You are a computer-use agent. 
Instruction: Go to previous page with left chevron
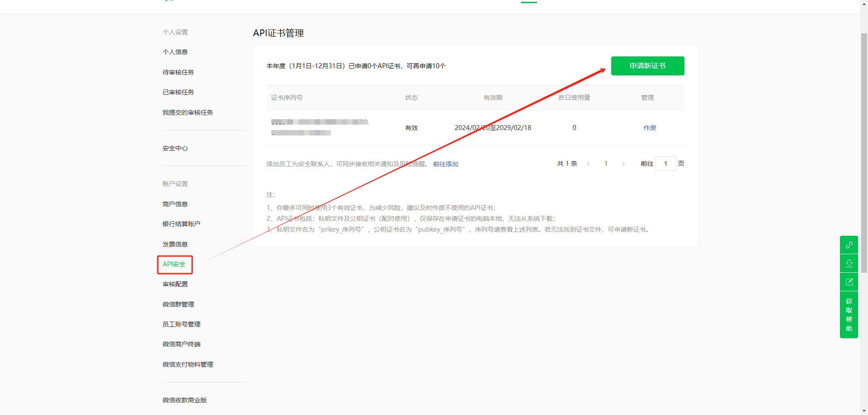[x=588, y=163]
